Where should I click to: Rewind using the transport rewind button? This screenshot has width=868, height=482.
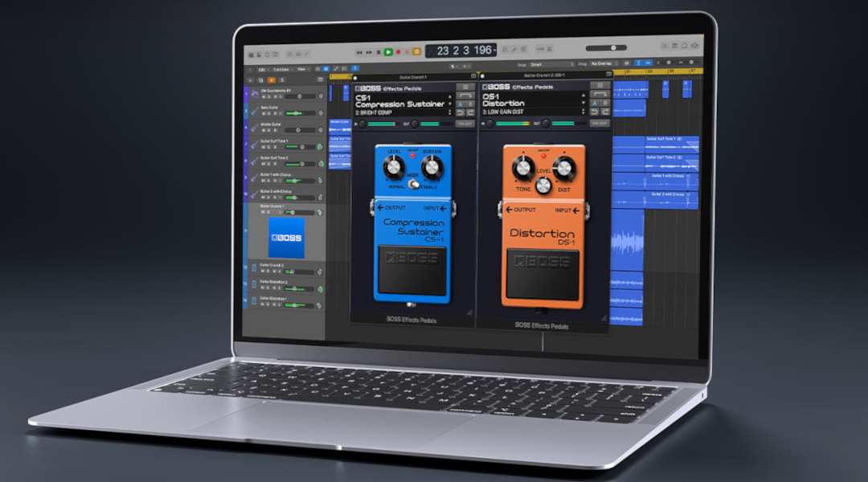pyautogui.click(x=358, y=52)
